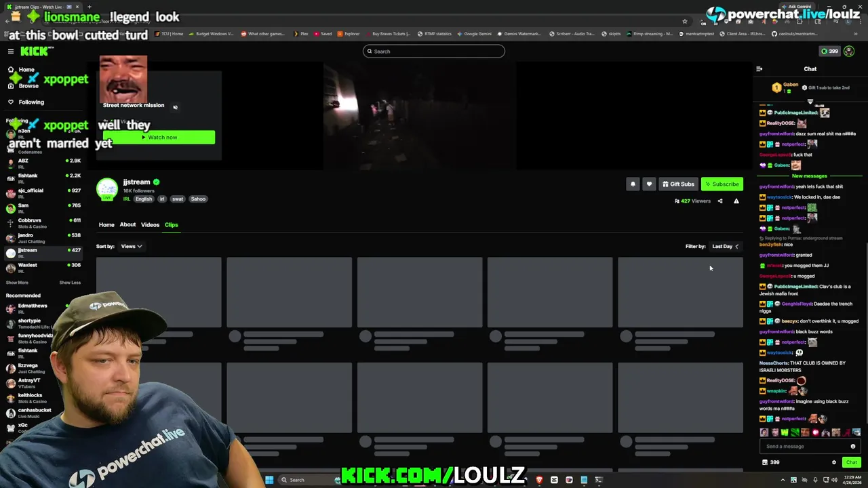868x488 pixels.
Task: Open the Windows Start menu
Action: (269, 481)
